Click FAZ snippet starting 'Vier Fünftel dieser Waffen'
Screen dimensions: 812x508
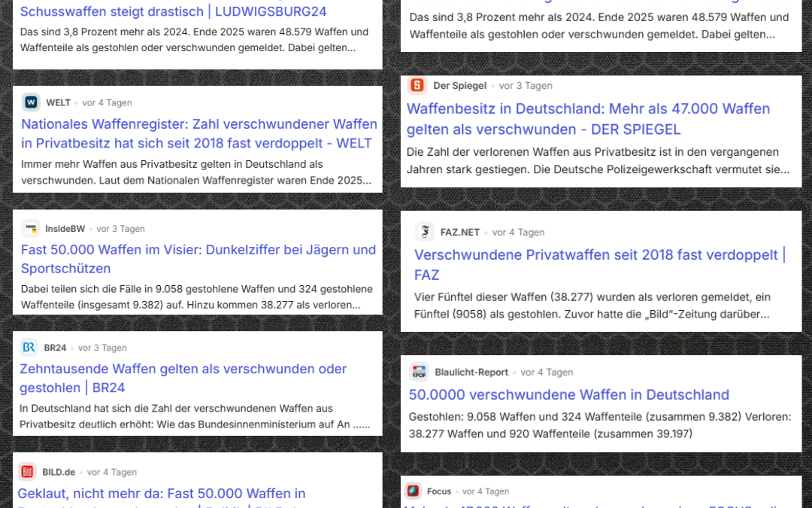[x=592, y=305]
